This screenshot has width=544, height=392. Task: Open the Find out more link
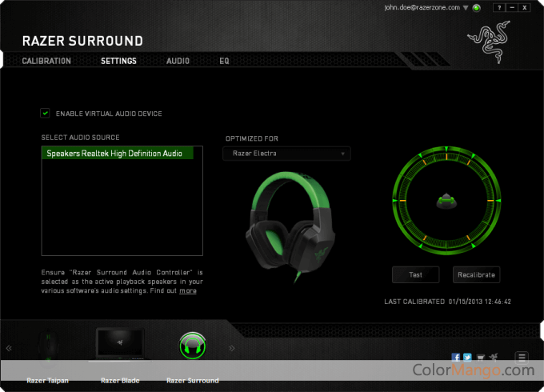(x=188, y=290)
